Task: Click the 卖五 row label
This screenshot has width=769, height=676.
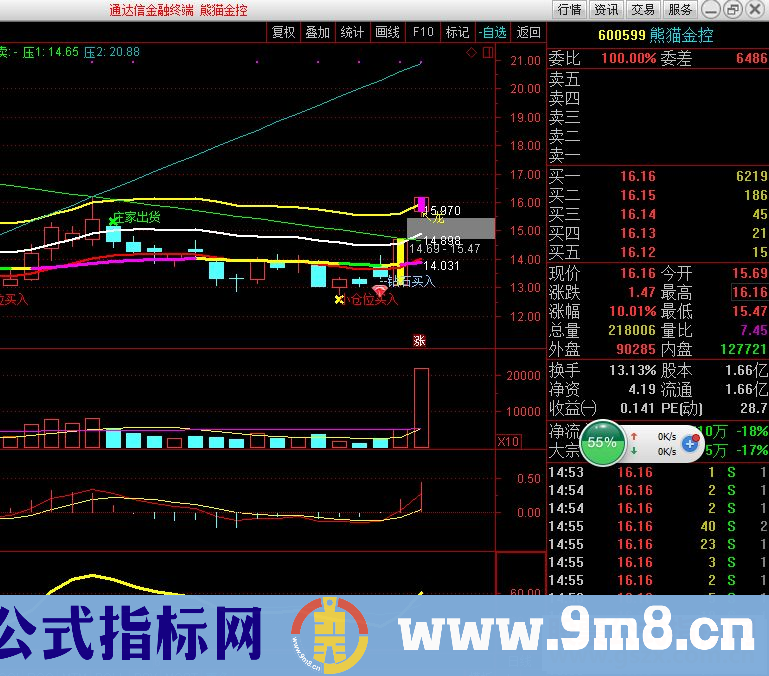Action: (x=564, y=79)
